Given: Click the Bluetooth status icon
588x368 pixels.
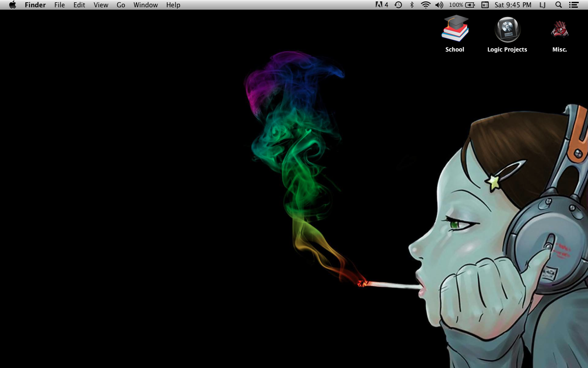Looking at the screenshot, I should click(x=412, y=5).
